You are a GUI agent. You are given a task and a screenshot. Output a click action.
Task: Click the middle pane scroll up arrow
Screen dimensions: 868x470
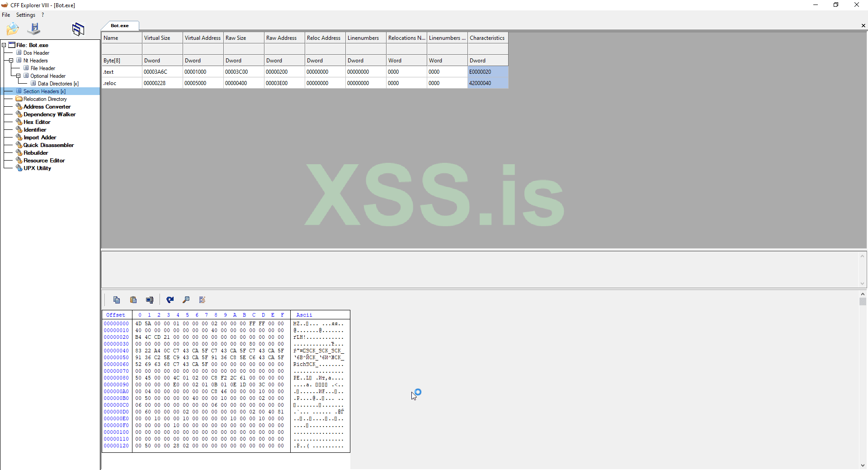tap(862, 256)
